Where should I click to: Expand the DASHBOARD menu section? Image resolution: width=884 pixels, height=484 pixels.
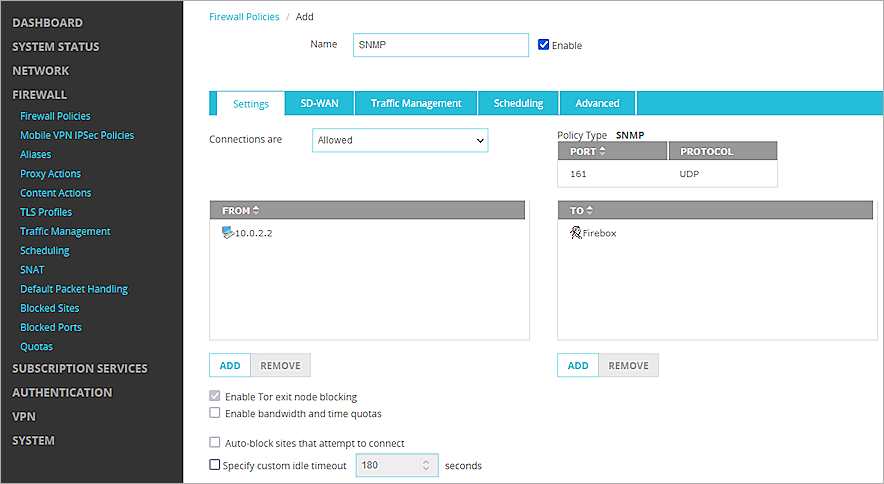[47, 23]
